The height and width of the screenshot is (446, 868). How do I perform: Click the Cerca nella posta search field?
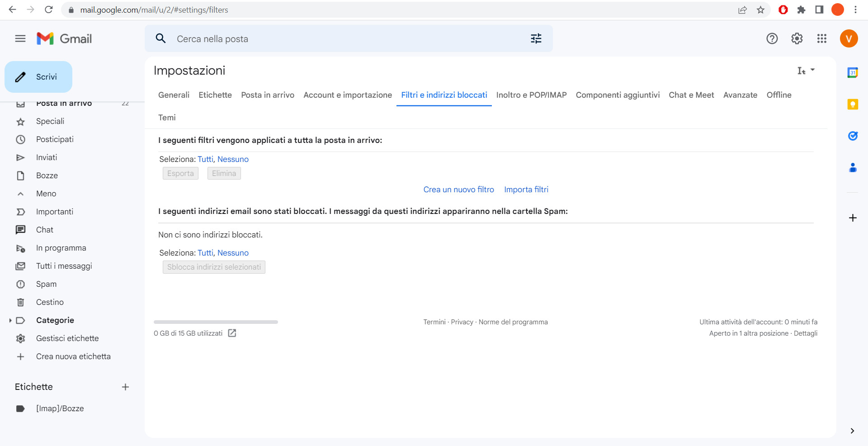coord(316,39)
